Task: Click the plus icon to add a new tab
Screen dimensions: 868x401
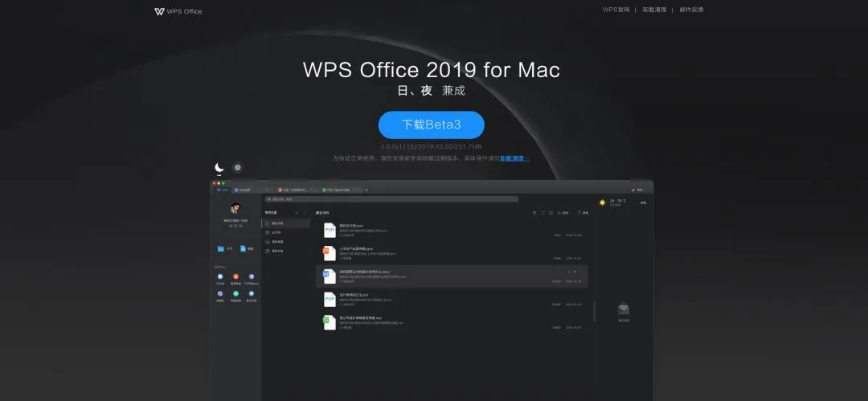Action: (366, 190)
